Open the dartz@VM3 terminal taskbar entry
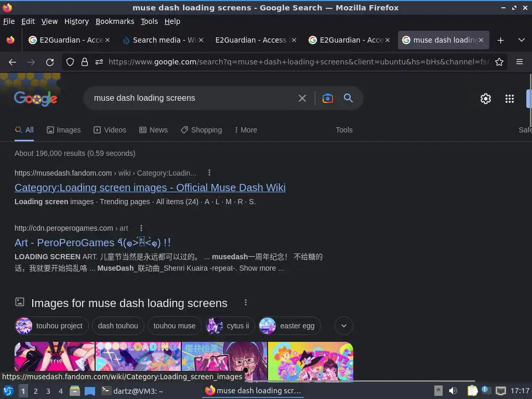 pyautogui.click(x=133, y=391)
